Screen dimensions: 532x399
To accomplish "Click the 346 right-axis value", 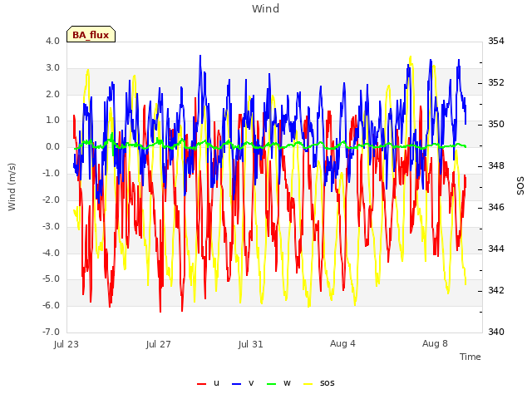I will pyautogui.click(x=496, y=207).
